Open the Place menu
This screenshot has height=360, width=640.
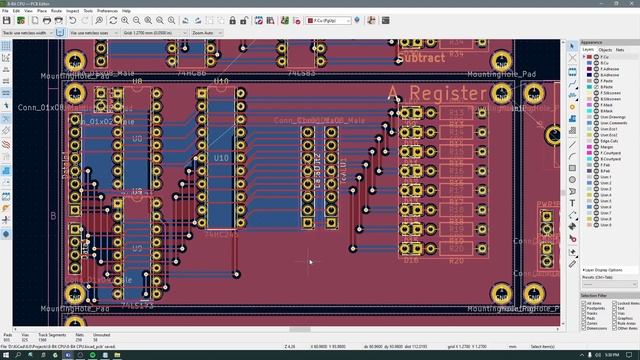(x=42, y=11)
